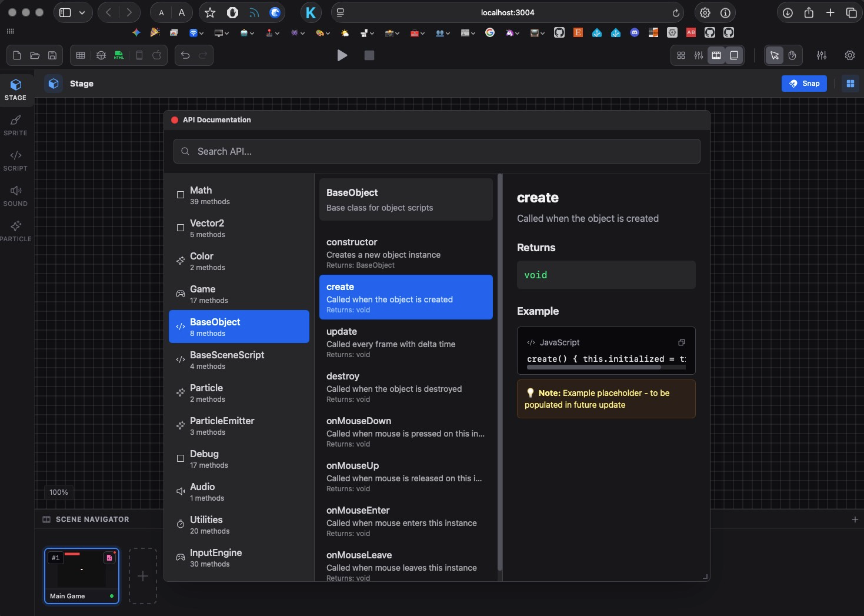Click the methods list vertical scrollbar

tap(500, 372)
